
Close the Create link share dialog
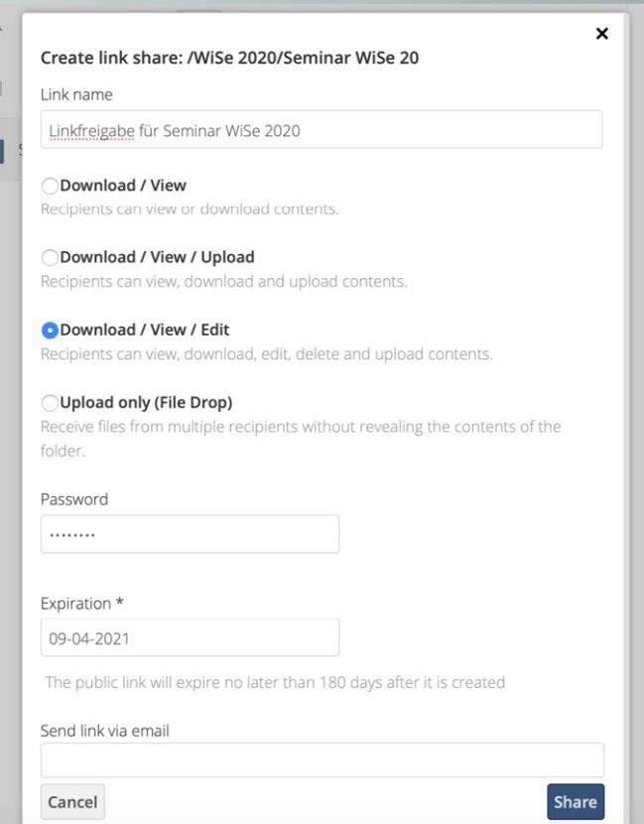(601, 34)
